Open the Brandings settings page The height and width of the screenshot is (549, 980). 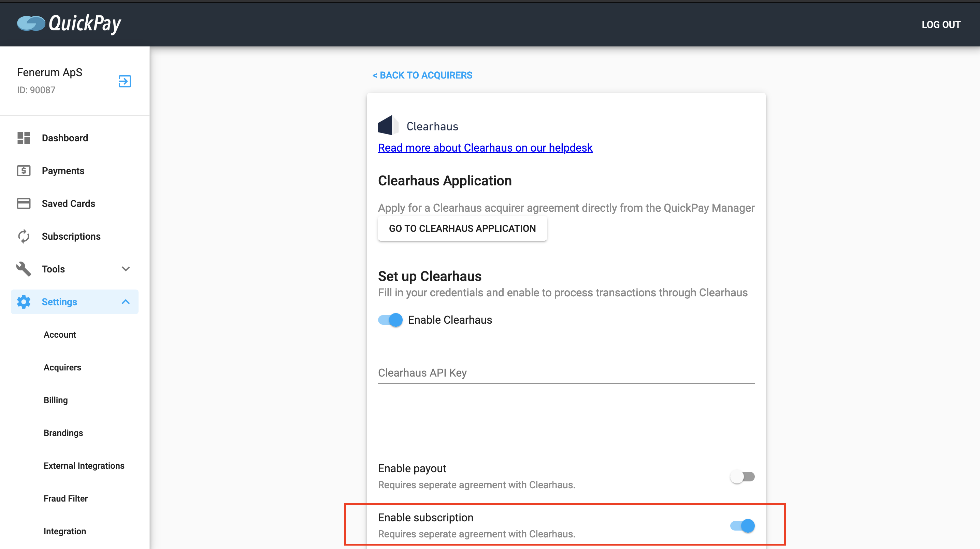pos(63,433)
